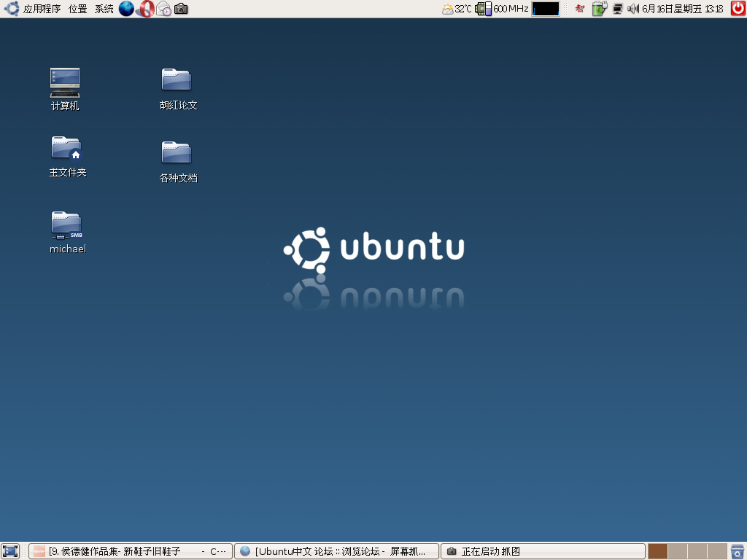747x560 pixels.
Task: Launch the blue globe web browser
Action: tap(126, 9)
